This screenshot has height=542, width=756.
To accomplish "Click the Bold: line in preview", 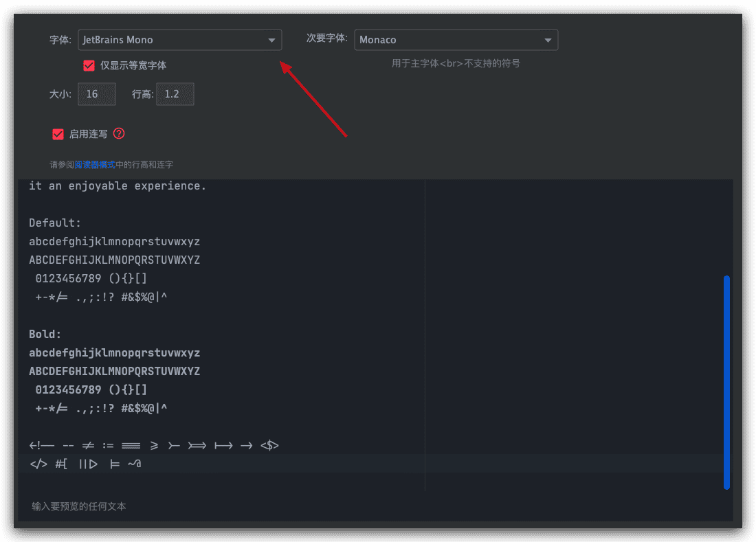I will [45, 335].
